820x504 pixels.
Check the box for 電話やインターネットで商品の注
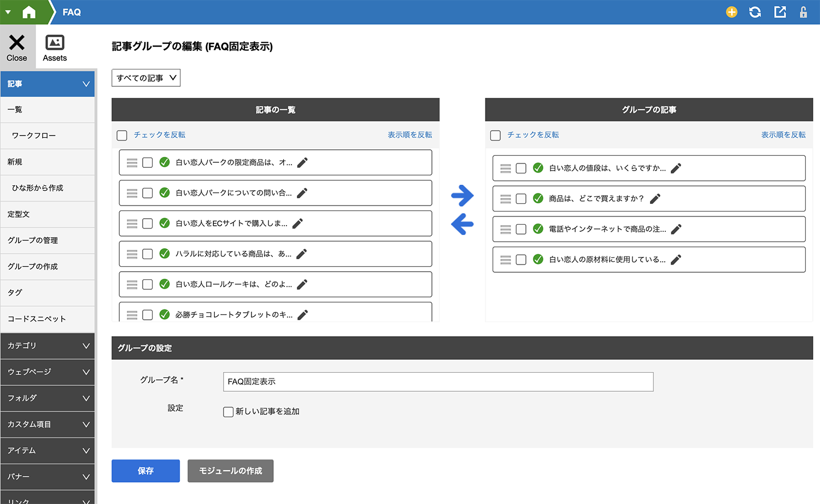pyautogui.click(x=521, y=229)
